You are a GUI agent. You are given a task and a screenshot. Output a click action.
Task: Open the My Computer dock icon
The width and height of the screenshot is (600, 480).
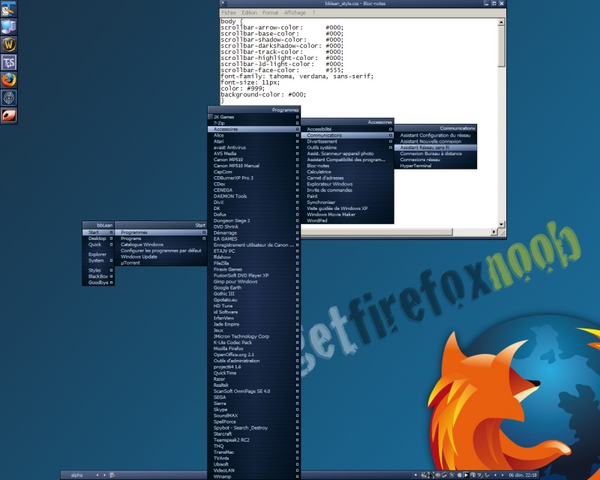tap(8, 26)
